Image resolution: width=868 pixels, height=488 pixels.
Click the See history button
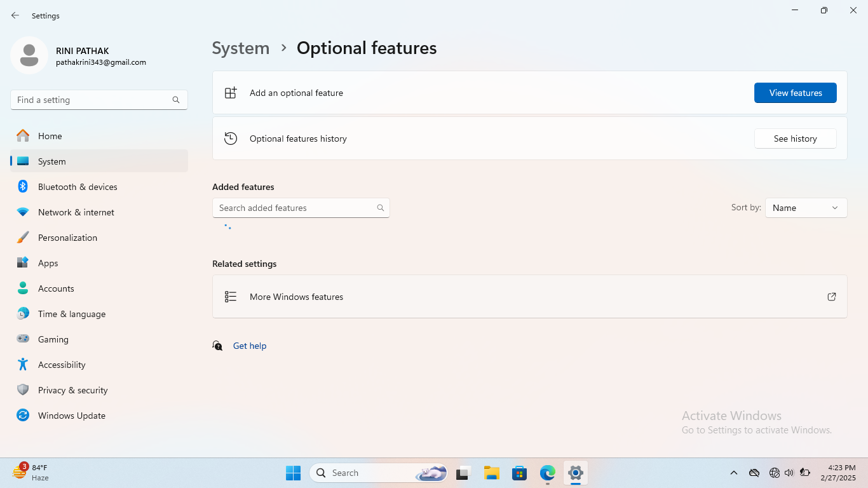tap(795, 139)
